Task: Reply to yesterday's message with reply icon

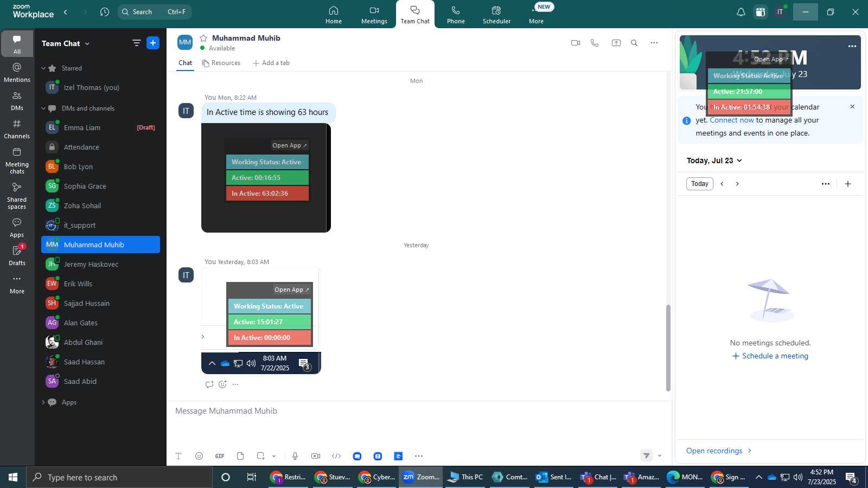Action: coord(209,384)
